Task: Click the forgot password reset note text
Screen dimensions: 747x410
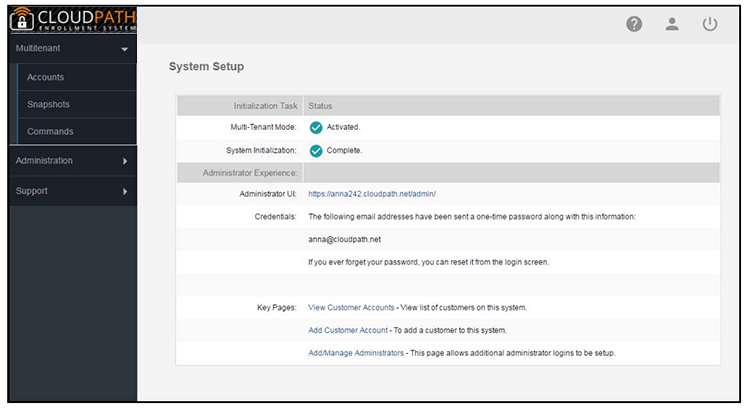Action: coord(428,262)
